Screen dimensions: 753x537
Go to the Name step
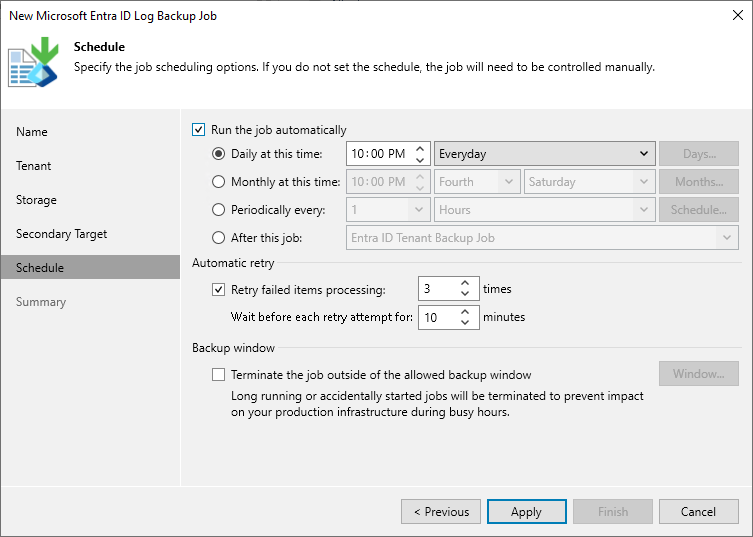(32, 132)
